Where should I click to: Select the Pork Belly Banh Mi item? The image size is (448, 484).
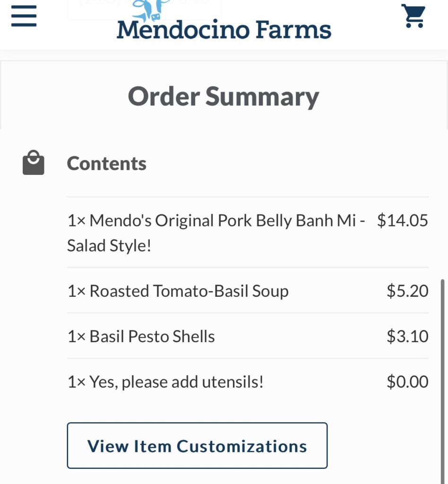point(215,221)
